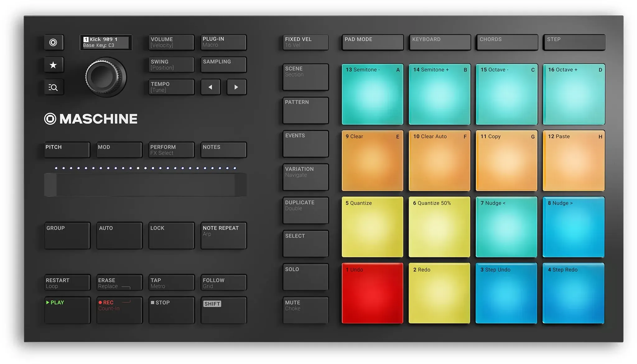Click the DUPLICATE Double button

click(x=305, y=210)
